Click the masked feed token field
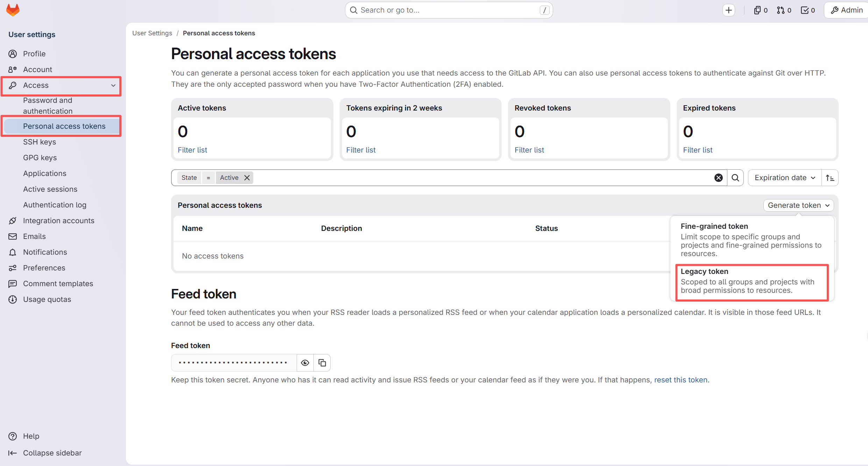868x466 pixels. coord(234,363)
